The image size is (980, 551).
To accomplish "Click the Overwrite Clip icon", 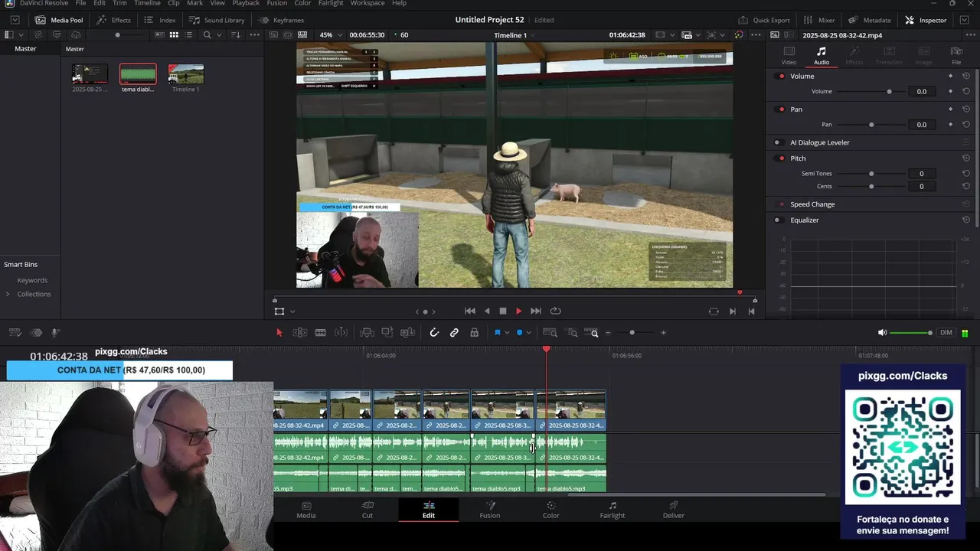I will pyautogui.click(x=387, y=333).
